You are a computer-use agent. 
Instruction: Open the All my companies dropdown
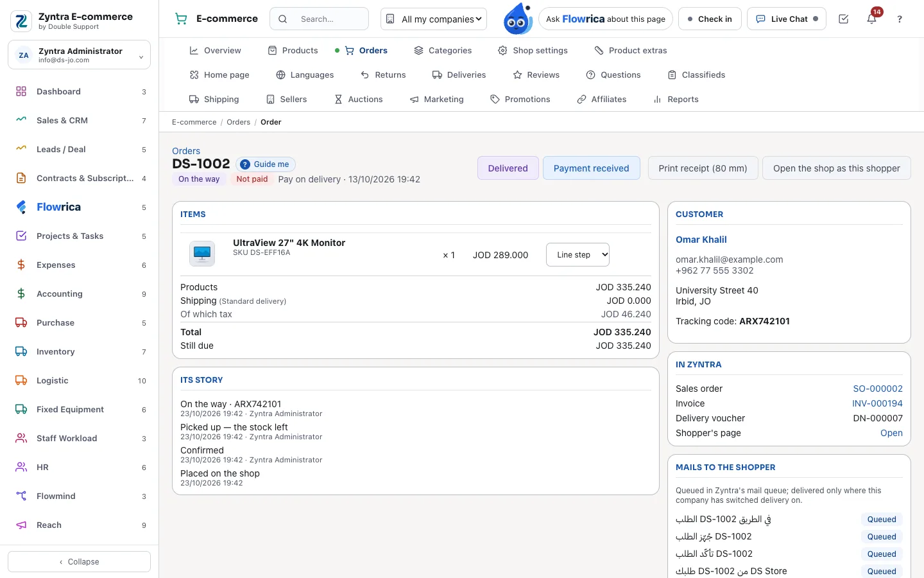[434, 19]
